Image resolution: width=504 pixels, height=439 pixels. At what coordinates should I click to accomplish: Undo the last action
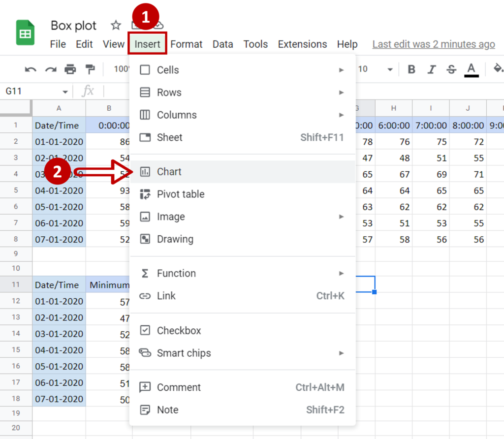coord(30,69)
